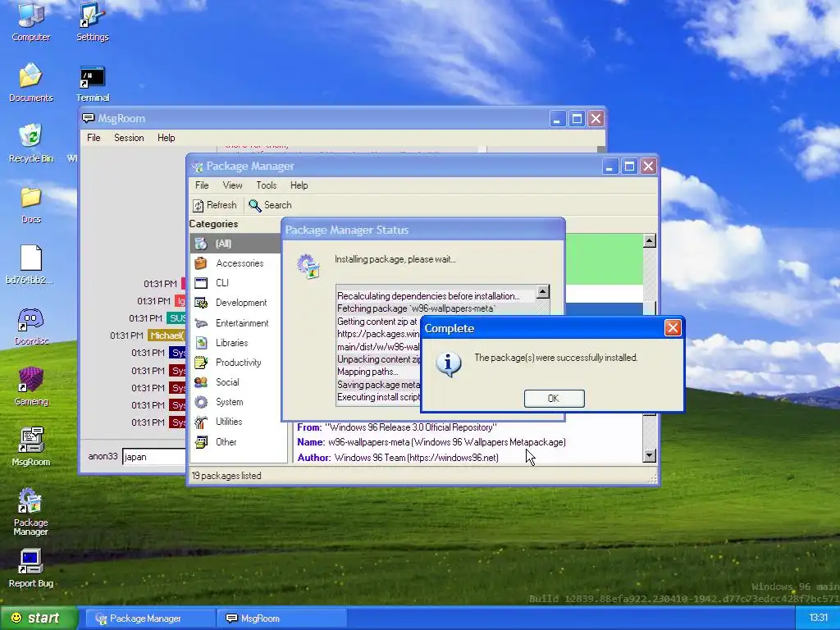Open the Docs folder on desktop
Image resolution: width=840 pixels, height=630 pixels.
pos(31,204)
